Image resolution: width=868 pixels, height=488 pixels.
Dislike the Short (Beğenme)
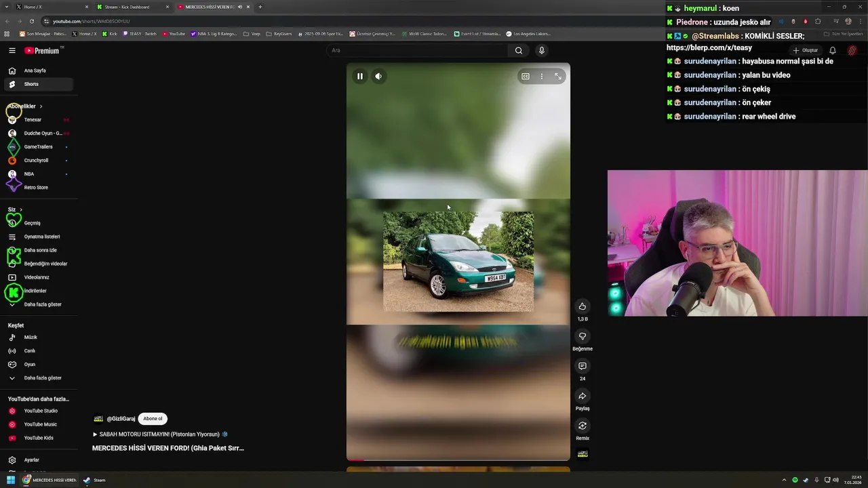tap(582, 336)
